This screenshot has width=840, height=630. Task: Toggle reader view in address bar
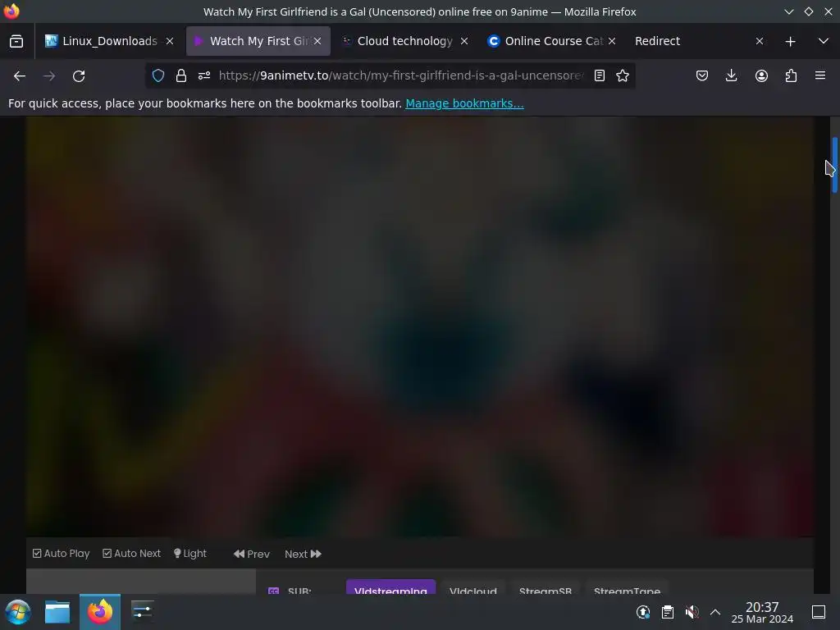tap(600, 75)
